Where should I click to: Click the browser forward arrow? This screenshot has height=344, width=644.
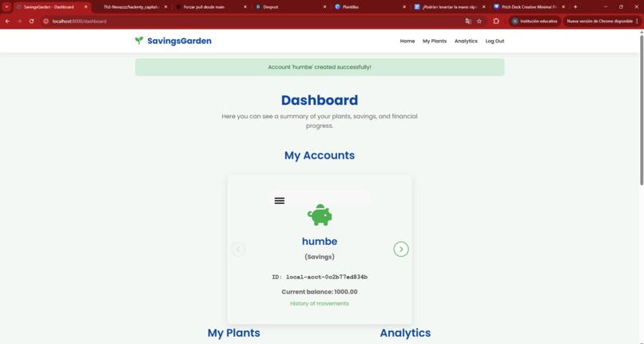tap(19, 21)
